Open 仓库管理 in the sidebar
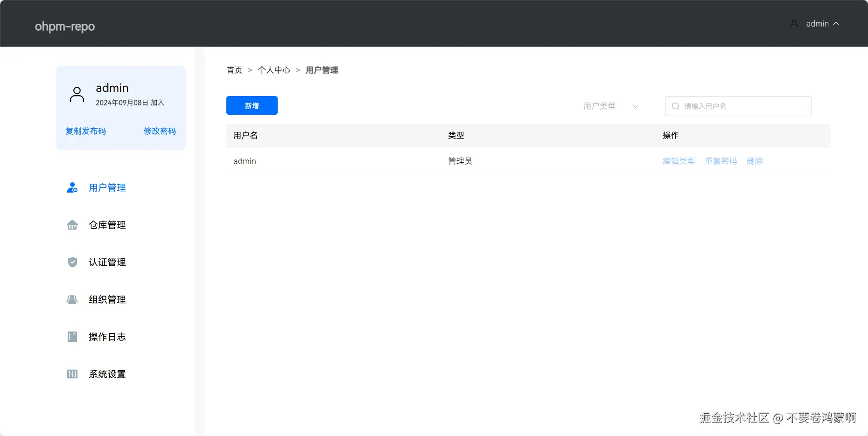This screenshot has height=436, width=868. 107,225
